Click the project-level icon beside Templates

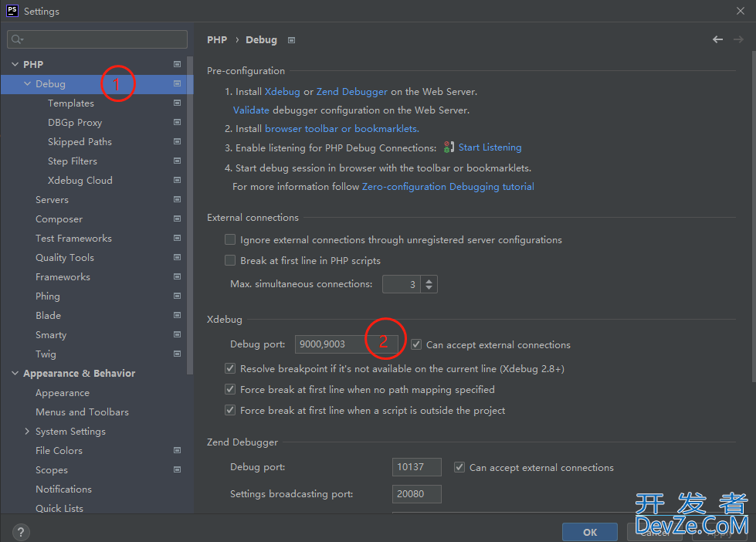pyautogui.click(x=177, y=103)
